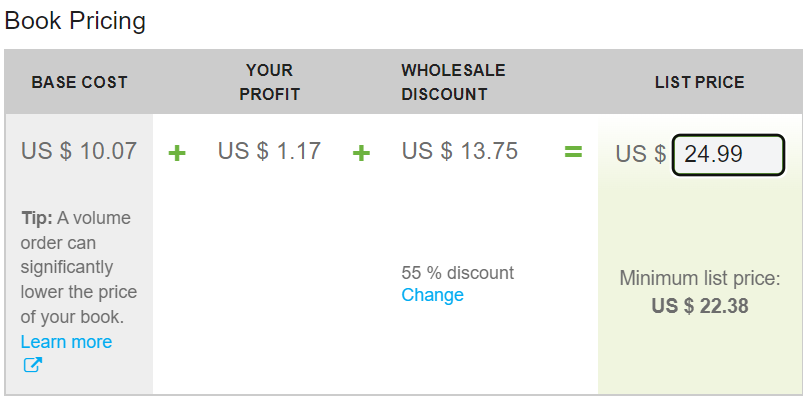The width and height of the screenshot is (809, 400).
Task: Click the 55 % discount text
Action: tap(458, 273)
